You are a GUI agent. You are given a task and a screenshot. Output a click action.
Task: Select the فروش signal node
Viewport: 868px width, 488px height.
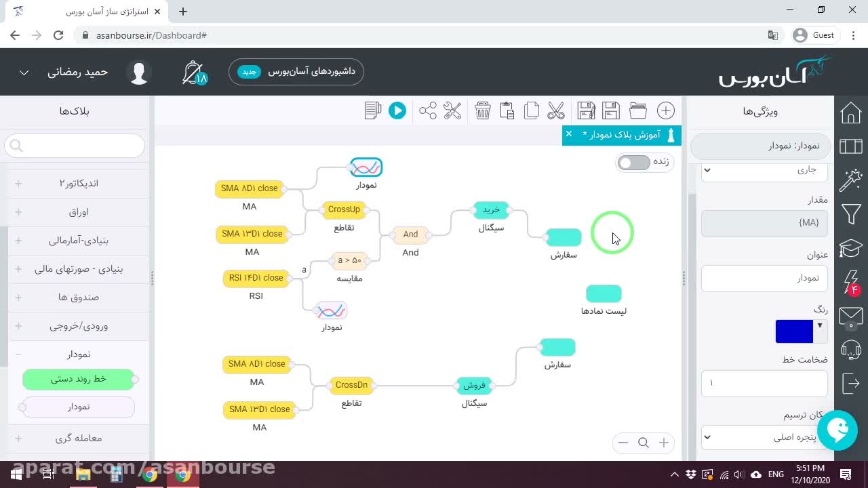tap(474, 385)
